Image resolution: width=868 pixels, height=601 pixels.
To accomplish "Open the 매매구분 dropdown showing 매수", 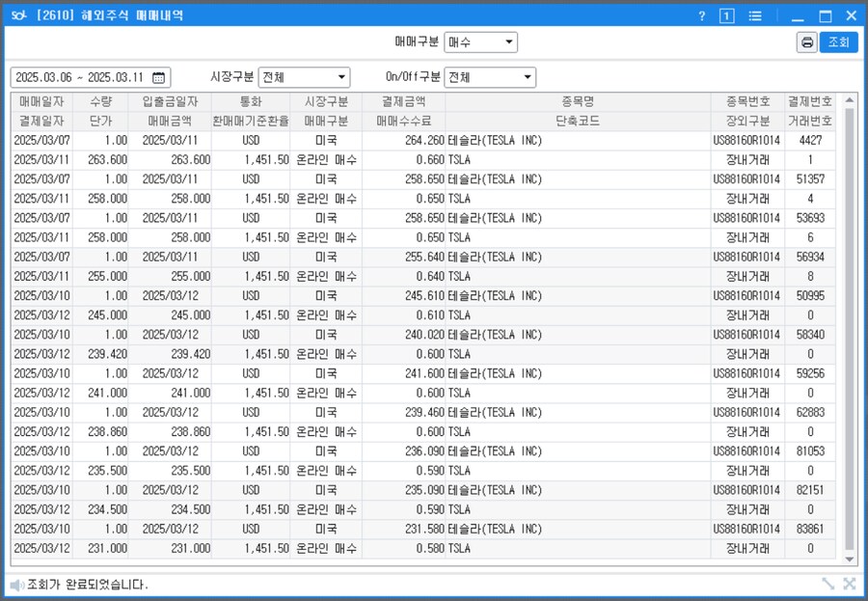I will click(480, 42).
